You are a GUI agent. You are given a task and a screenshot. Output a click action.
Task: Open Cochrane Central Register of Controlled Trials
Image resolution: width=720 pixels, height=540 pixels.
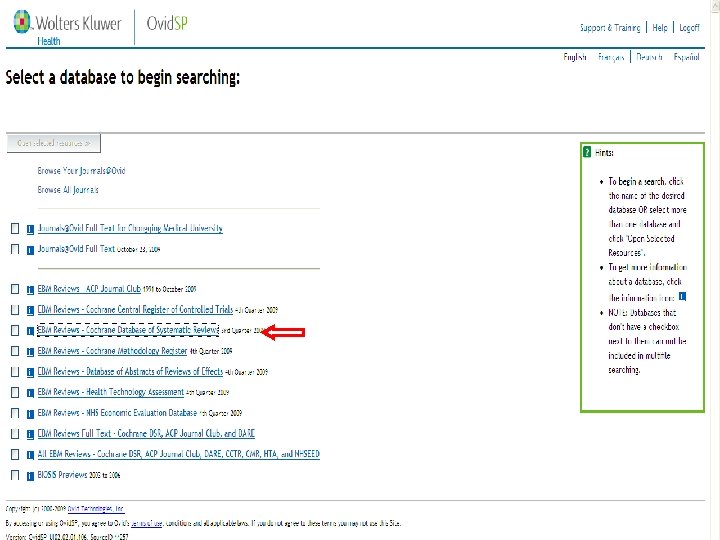coord(135,309)
